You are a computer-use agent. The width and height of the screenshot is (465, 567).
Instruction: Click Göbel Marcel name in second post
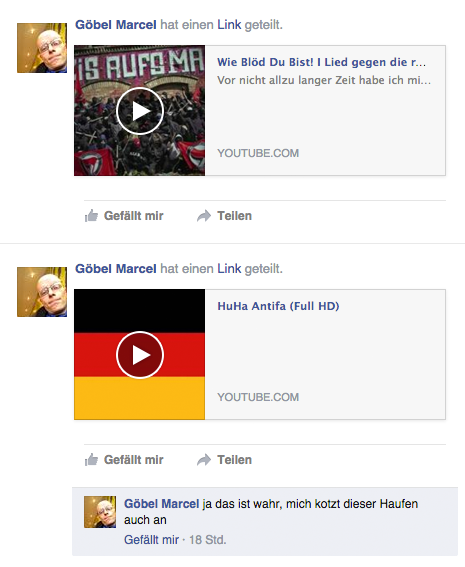[116, 269]
